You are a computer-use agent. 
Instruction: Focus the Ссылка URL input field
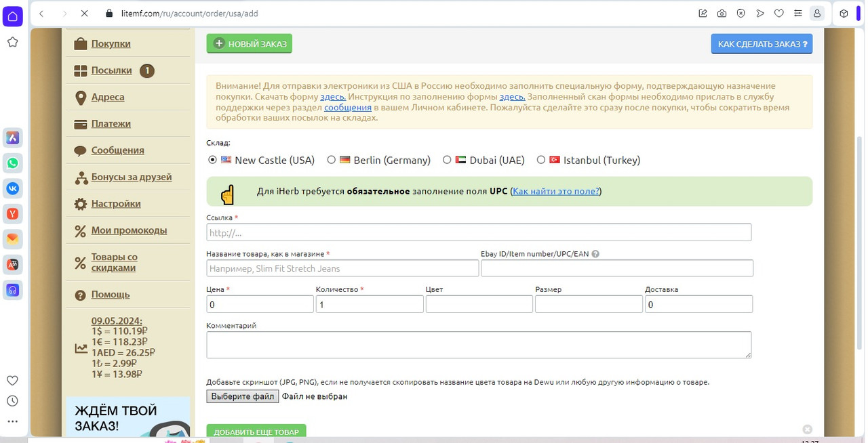[479, 232]
